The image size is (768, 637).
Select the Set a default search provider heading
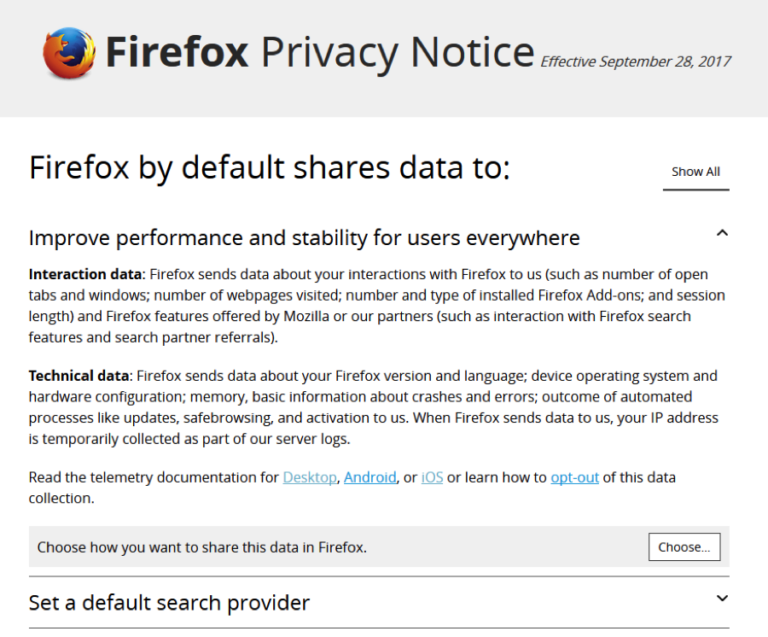point(169,603)
